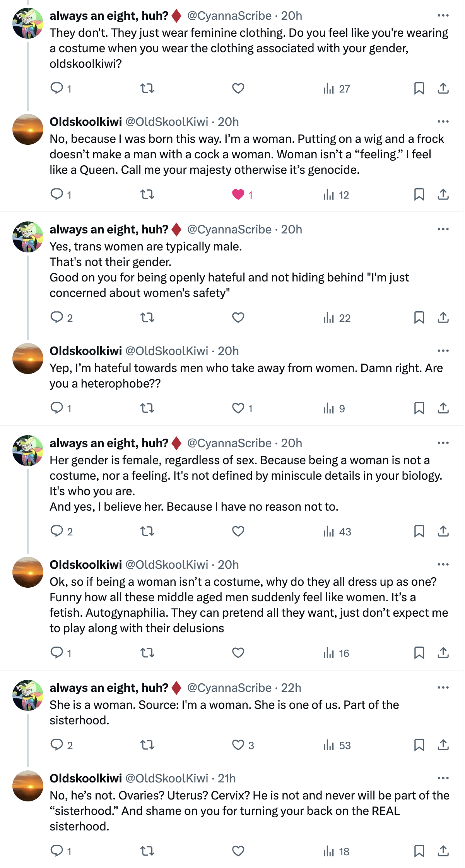Image resolution: width=465 pixels, height=868 pixels.
Task: Open more options on the topmost tweet
Action: coord(443,15)
